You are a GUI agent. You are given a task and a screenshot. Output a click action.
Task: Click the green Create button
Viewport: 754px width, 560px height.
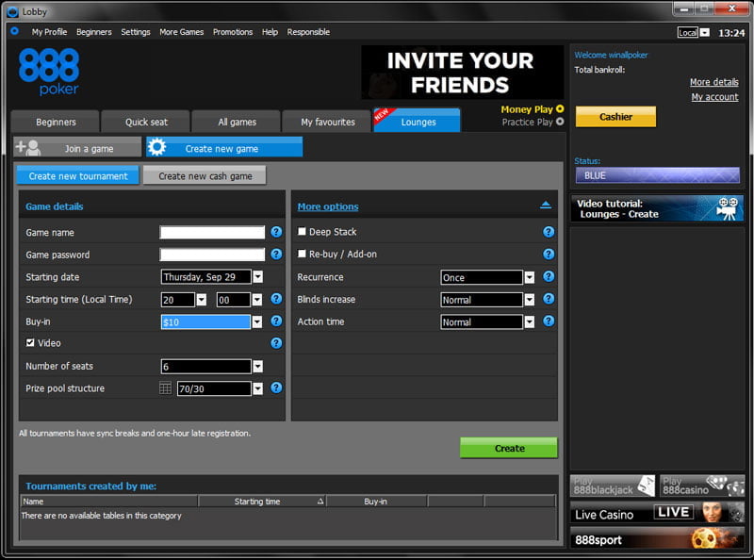[509, 448]
